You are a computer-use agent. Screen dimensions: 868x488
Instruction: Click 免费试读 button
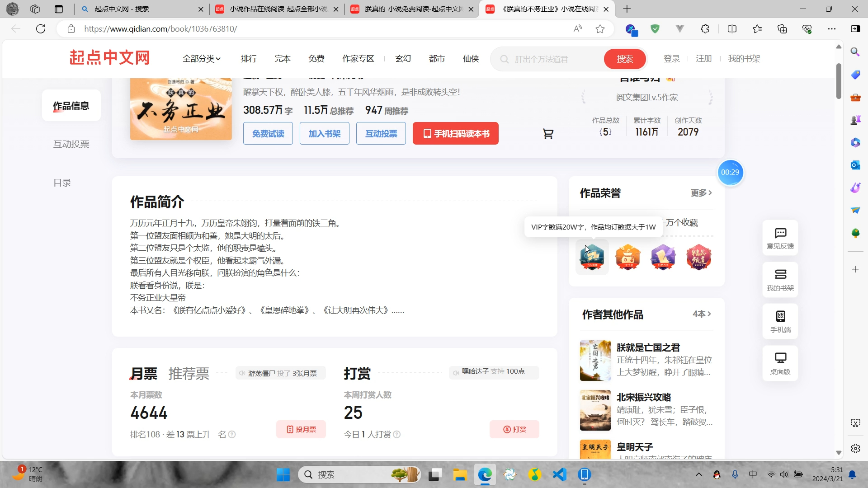coord(268,133)
